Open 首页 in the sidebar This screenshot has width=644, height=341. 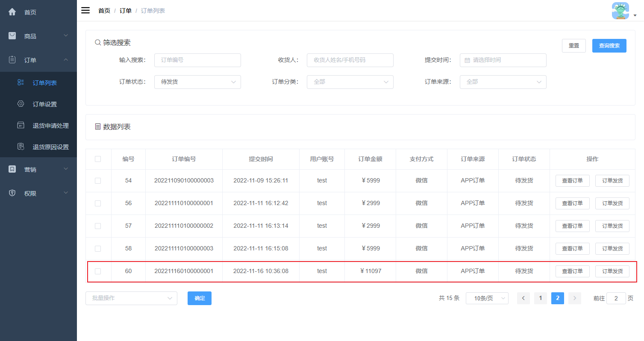[38, 12]
